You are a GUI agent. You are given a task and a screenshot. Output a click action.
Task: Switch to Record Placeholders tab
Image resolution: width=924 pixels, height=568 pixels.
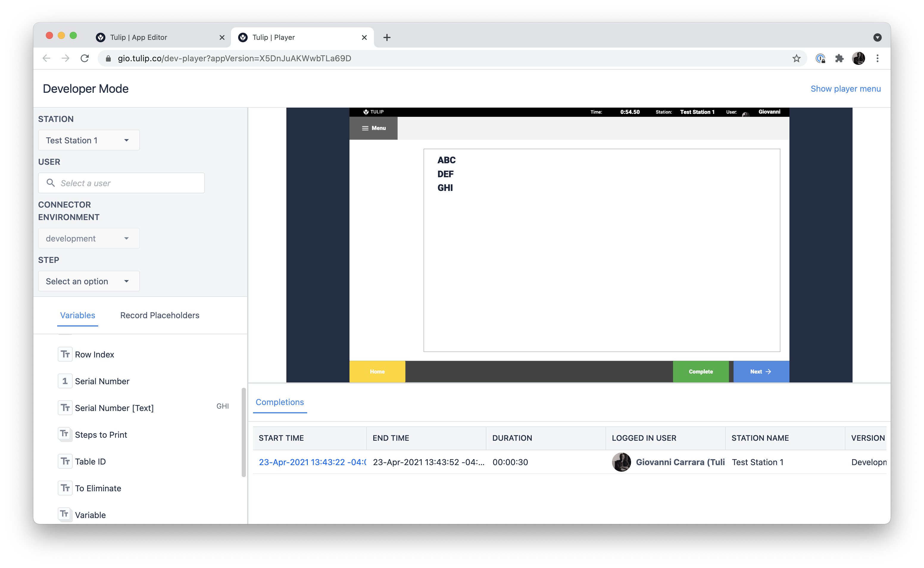click(x=159, y=315)
